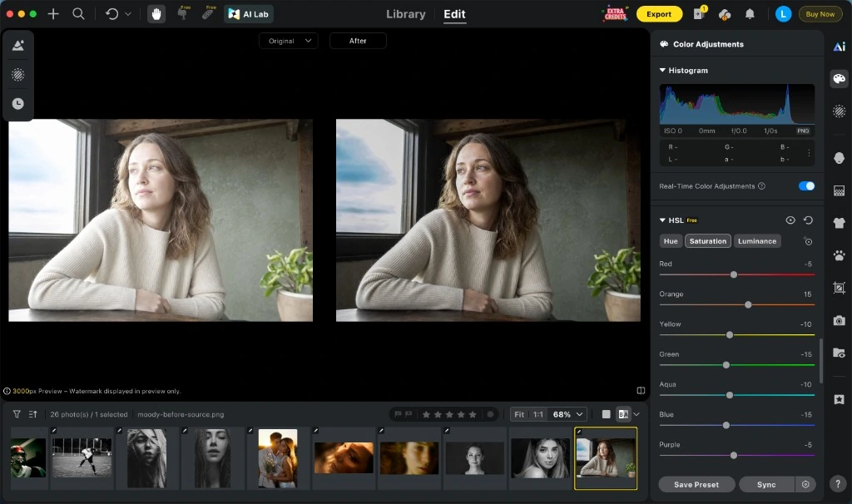Click the Save Preset button
The image size is (852, 504).
click(x=696, y=484)
